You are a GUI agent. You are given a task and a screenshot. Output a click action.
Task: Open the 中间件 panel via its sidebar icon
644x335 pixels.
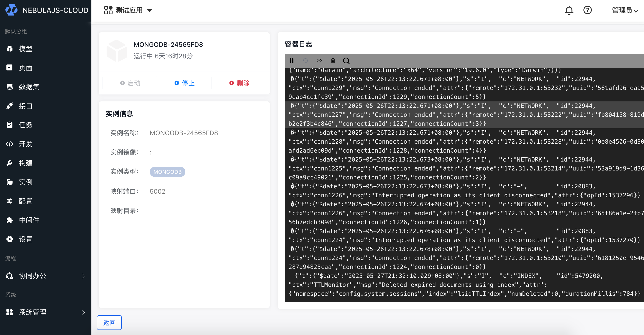[10, 220]
